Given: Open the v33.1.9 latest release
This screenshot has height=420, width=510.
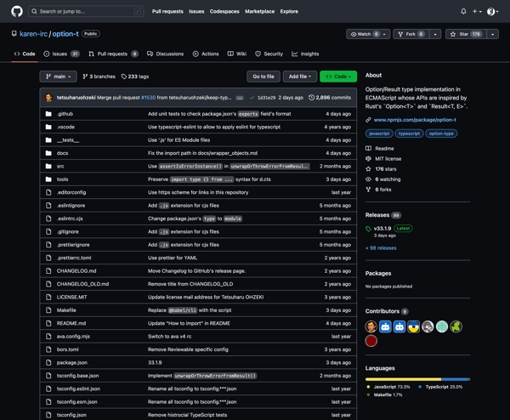Looking at the screenshot, I should click(x=382, y=229).
